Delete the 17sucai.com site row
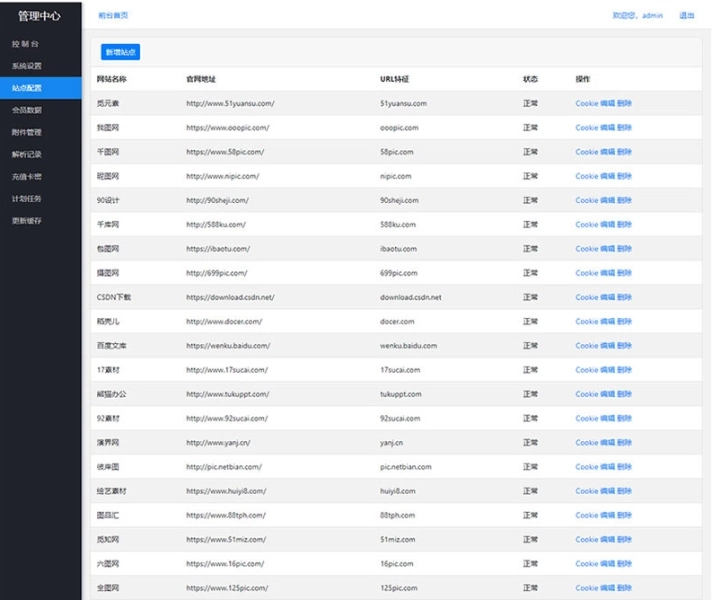 tap(624, 370)
